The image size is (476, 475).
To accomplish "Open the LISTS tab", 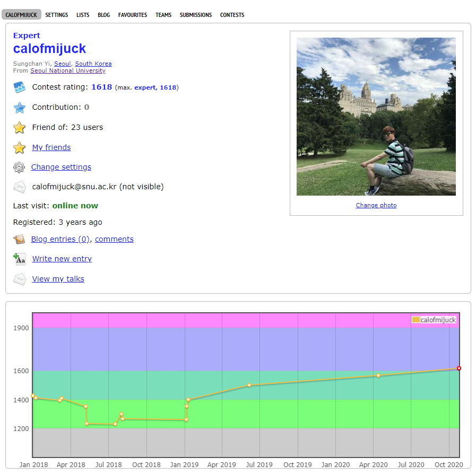I will [83, 15].
